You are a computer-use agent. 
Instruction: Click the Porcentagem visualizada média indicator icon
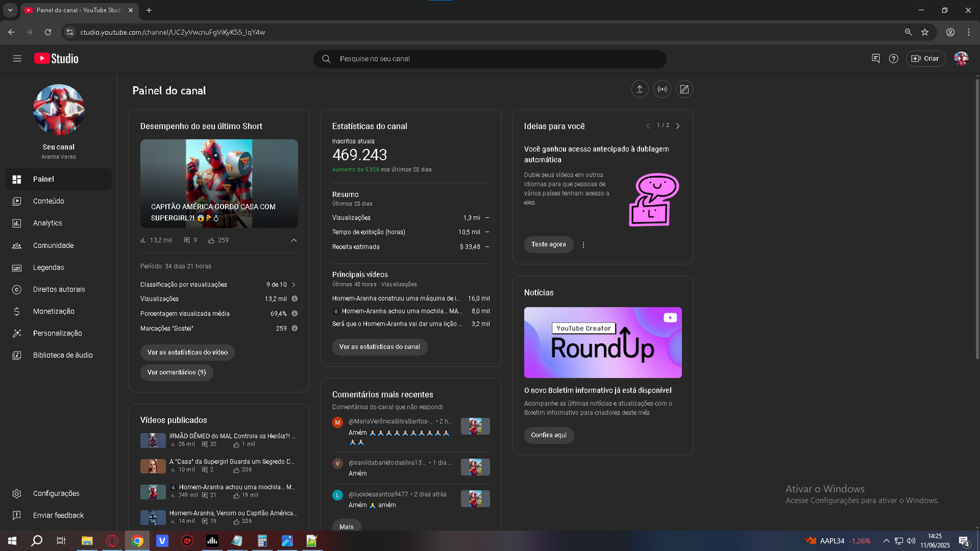coord(295,313)
